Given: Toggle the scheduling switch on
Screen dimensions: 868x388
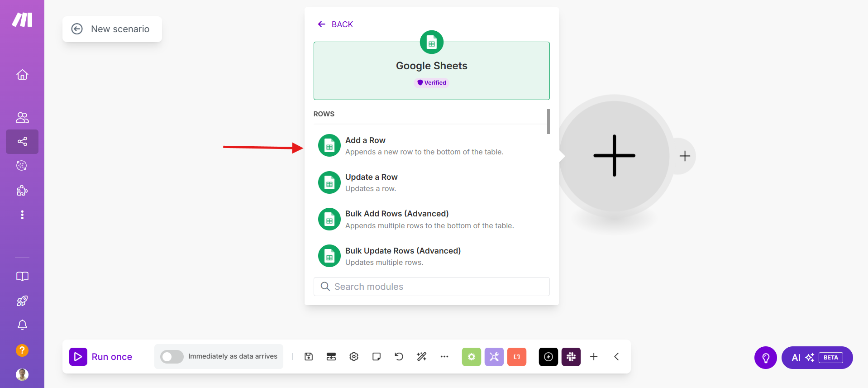Looking at the screenshot, I should coord(172,357).
